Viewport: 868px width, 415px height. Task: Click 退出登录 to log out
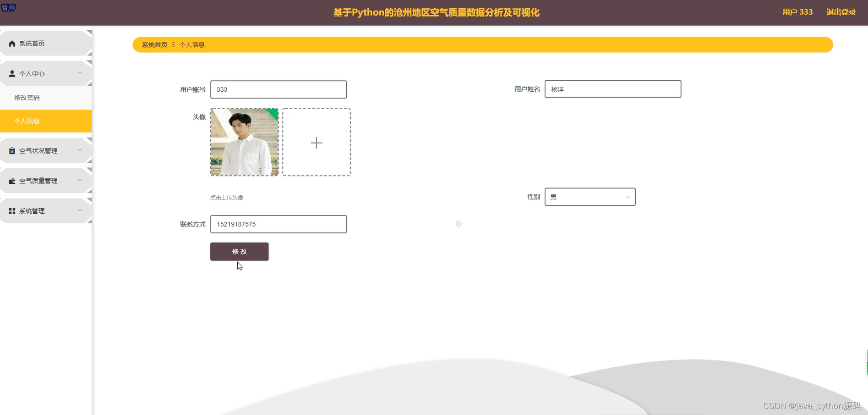point(841,12)
